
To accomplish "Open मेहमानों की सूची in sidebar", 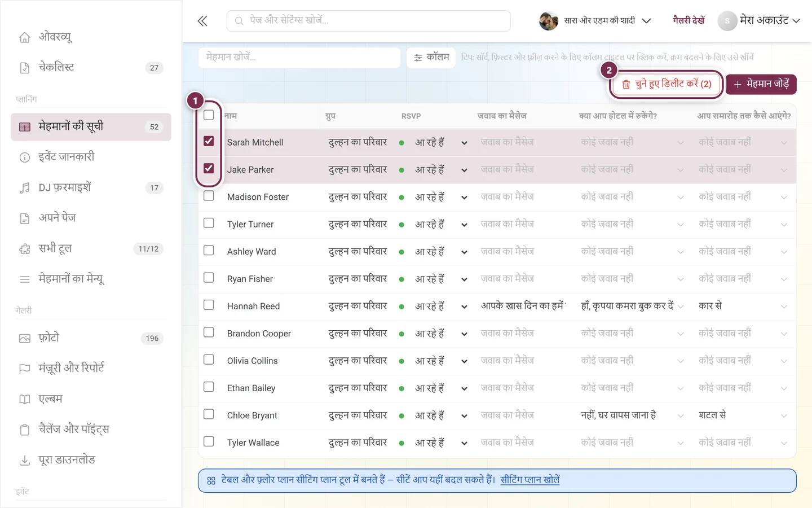I will coord(91,127).
